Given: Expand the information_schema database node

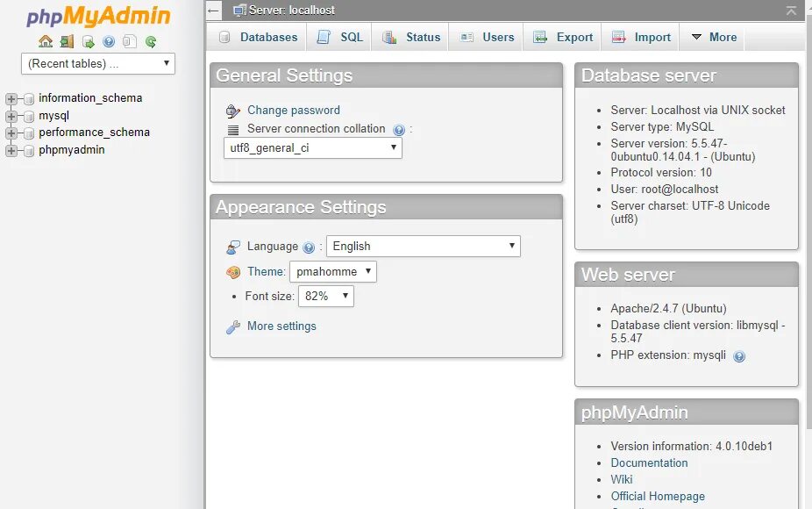Looking at the screenshot, I should coord(11,98).
